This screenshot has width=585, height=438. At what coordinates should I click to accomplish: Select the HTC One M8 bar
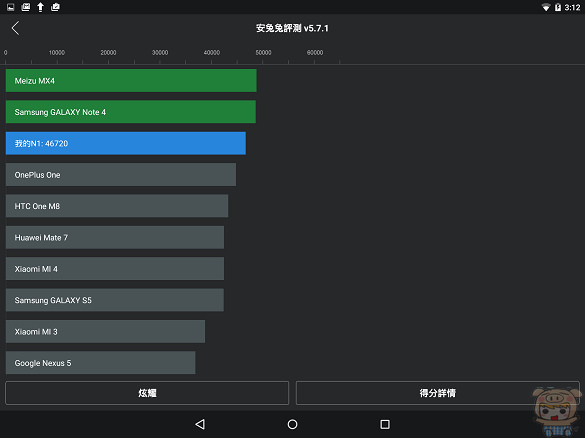117,206
